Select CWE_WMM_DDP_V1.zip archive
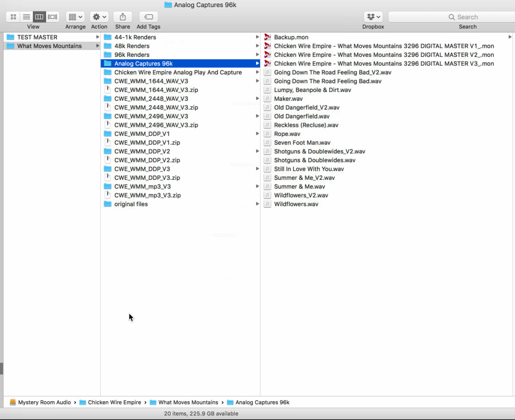This screenshot has width=515, height=420. 147,143
